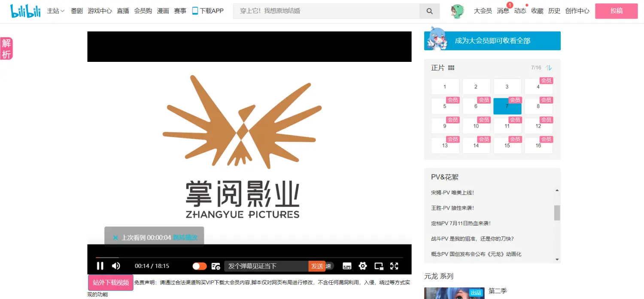Open 收藏 favorites
The width and height of the screenshot is (644, 299).
[537, 11]
